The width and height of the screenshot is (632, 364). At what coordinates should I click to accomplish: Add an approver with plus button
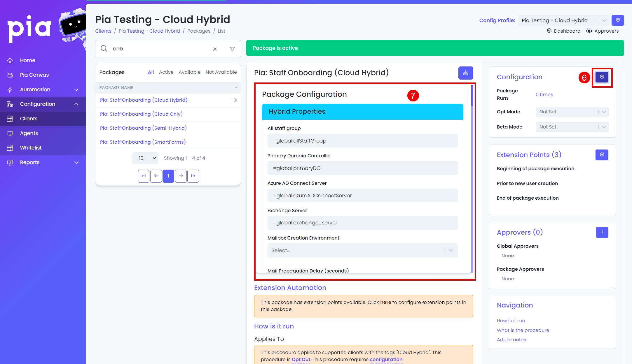coord(602,232)
